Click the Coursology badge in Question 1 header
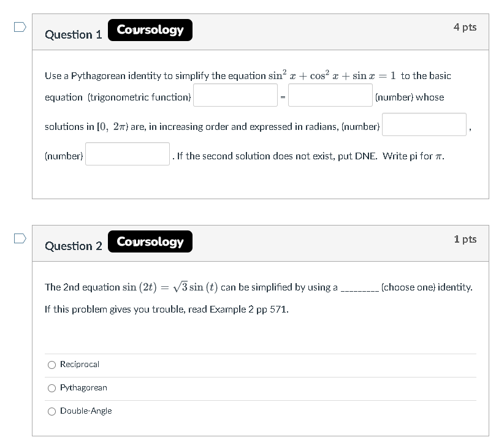The height and width of the screenshot is (448, 496). click(x=150, y=29)
